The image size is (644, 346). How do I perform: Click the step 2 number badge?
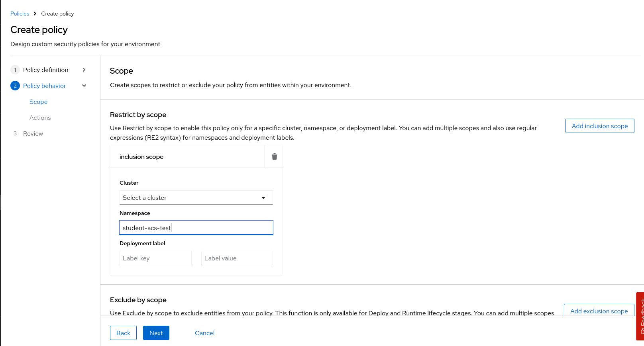[x=15, y=86]
